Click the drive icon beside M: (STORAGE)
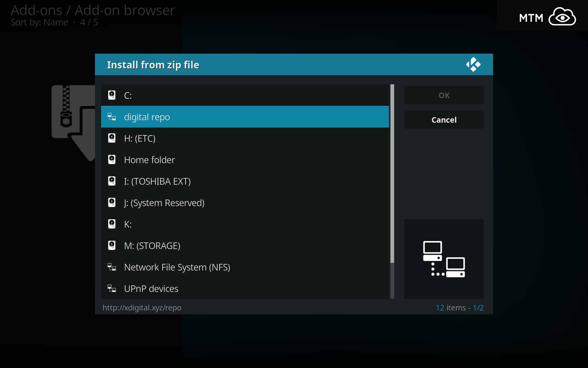 tap(112, 245)
